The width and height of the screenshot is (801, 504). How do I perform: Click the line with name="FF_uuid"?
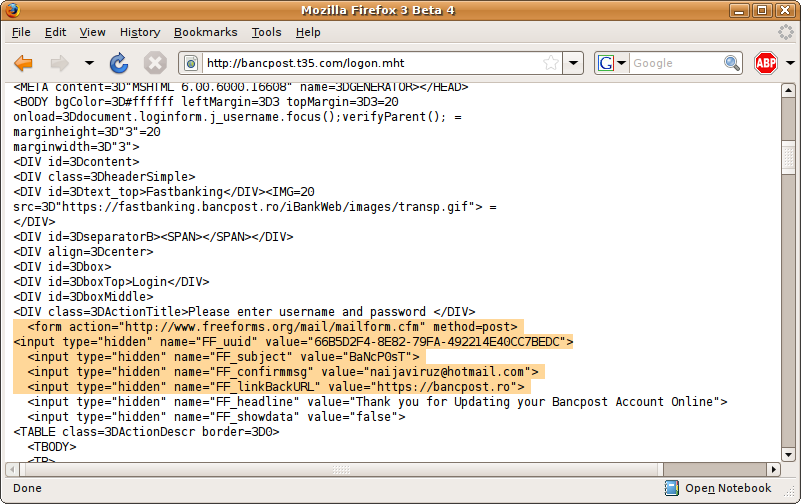tap(293, 342)
